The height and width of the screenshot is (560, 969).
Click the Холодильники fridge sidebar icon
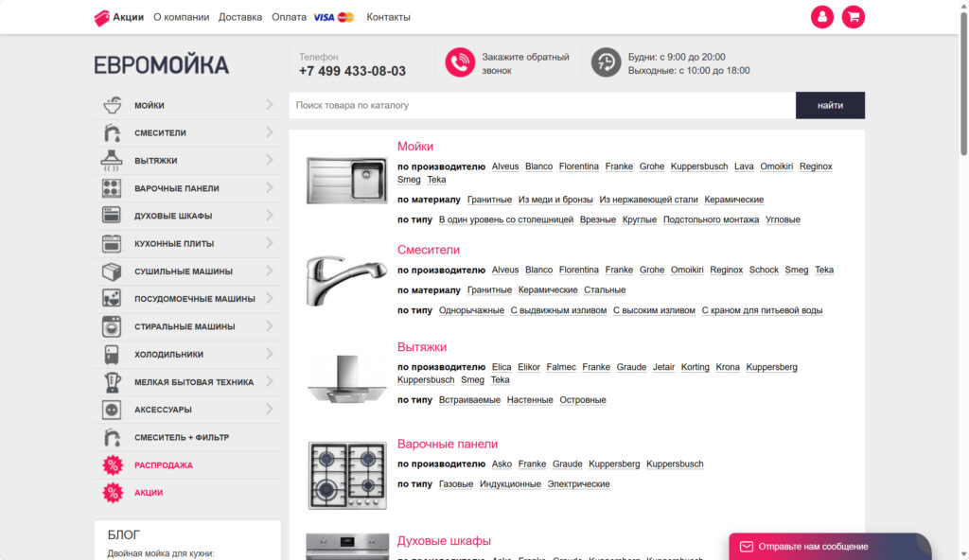pos(112,354)
